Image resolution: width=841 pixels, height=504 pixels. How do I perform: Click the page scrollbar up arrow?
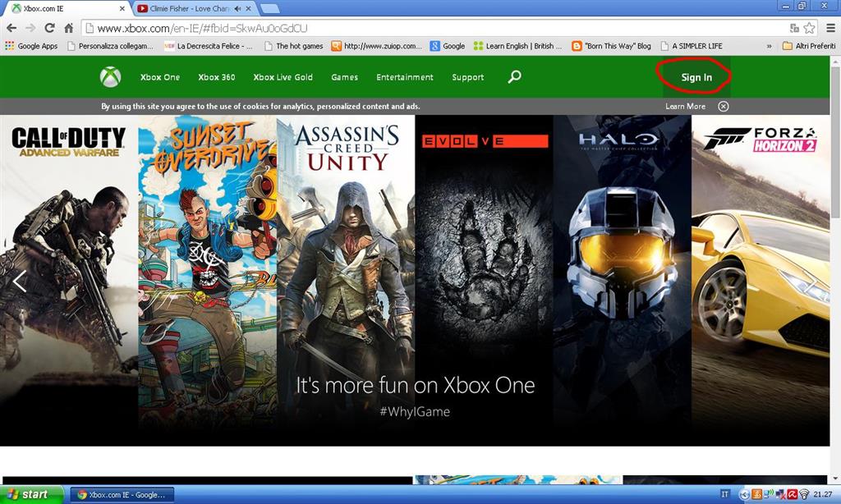click(x=835, y=60)
